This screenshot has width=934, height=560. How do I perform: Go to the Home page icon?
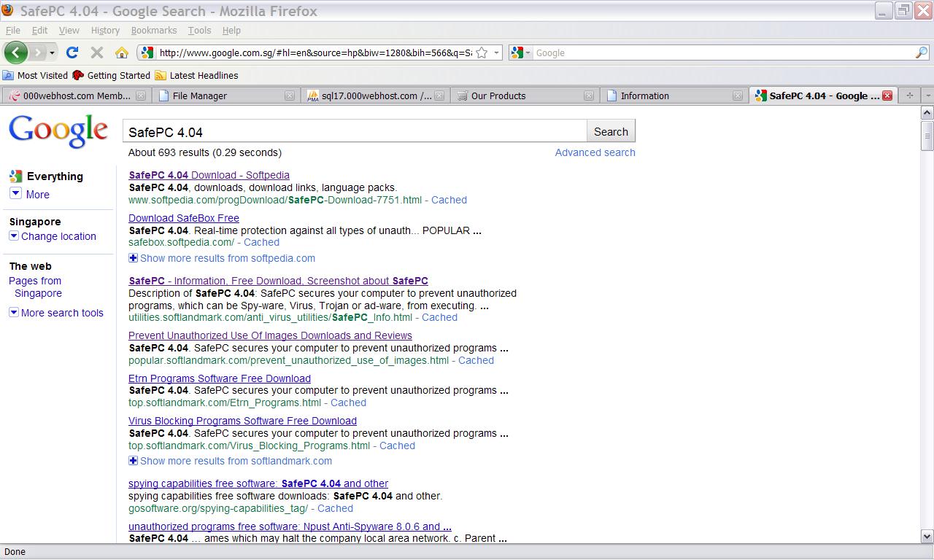click(x=122, y=52)
